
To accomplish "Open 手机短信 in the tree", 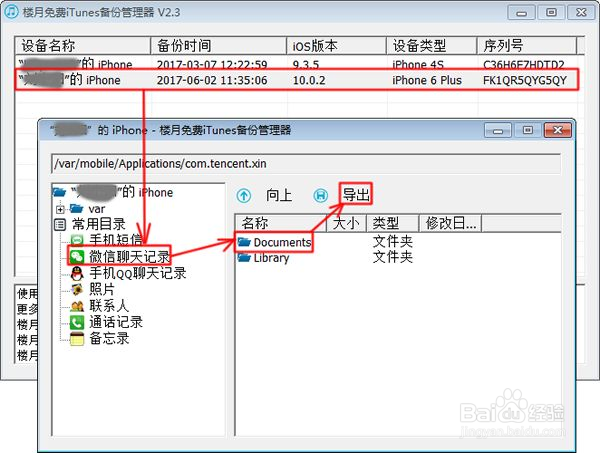I will coord(116,240).
